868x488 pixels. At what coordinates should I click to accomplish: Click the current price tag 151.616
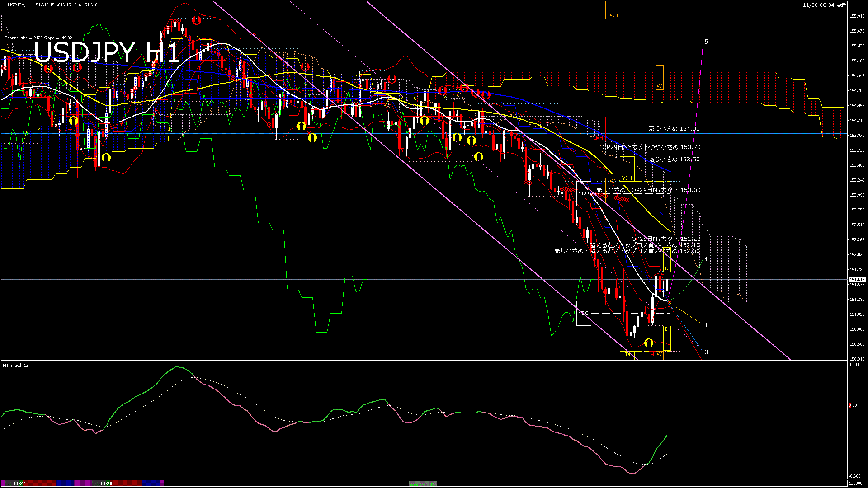point(857,280)
